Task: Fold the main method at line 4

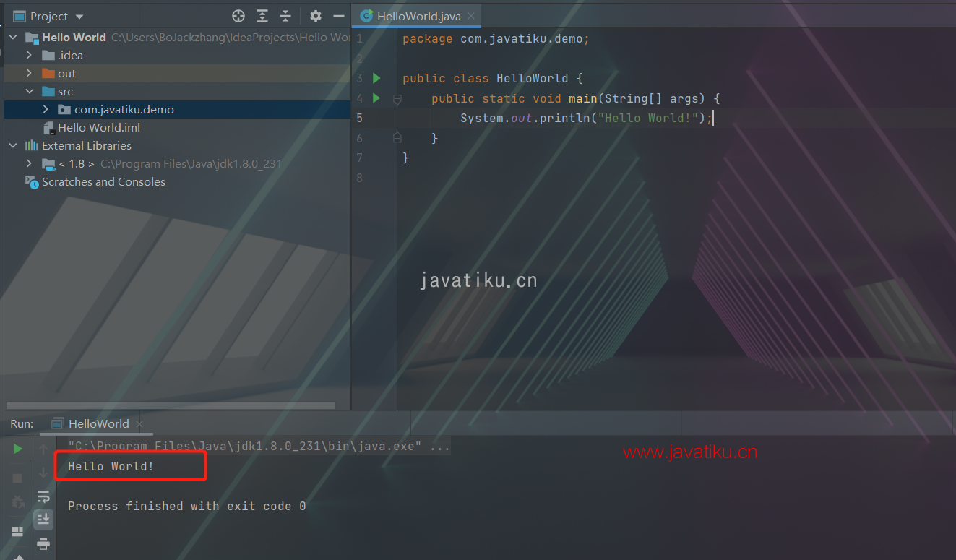Action: point(397,98)
